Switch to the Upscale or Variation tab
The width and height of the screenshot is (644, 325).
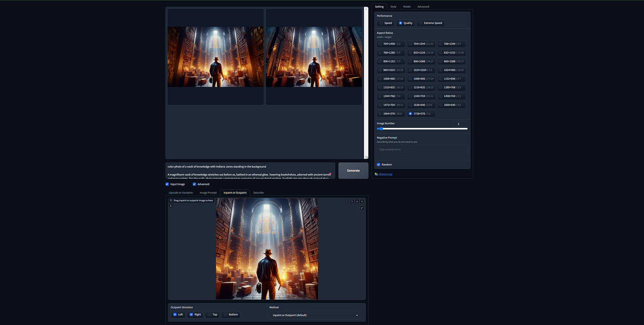181,193
